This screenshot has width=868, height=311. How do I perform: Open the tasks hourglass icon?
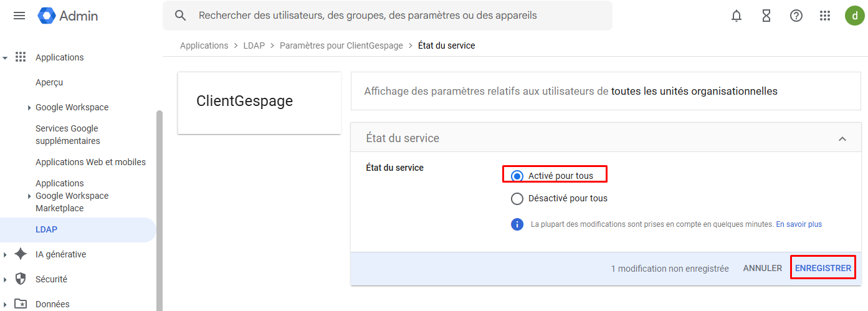[766, 16]
